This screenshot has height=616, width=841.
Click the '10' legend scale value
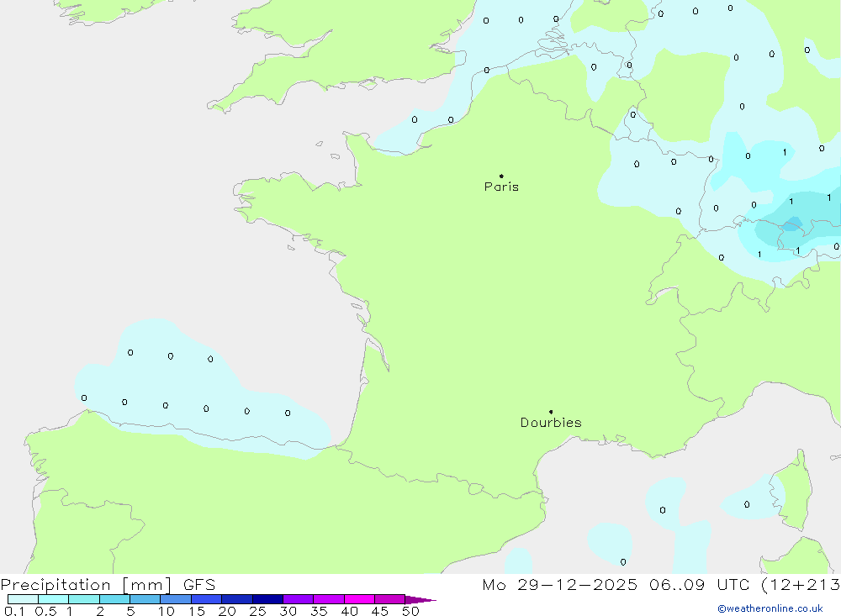tap(167, 611)
